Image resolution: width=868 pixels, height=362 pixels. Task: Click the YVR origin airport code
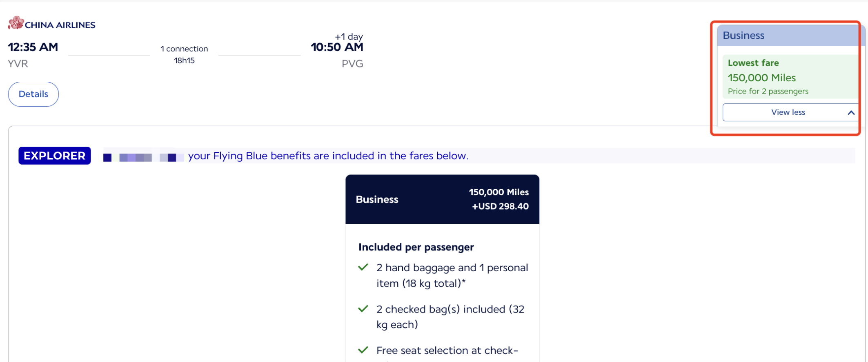(x=18, y=64)
